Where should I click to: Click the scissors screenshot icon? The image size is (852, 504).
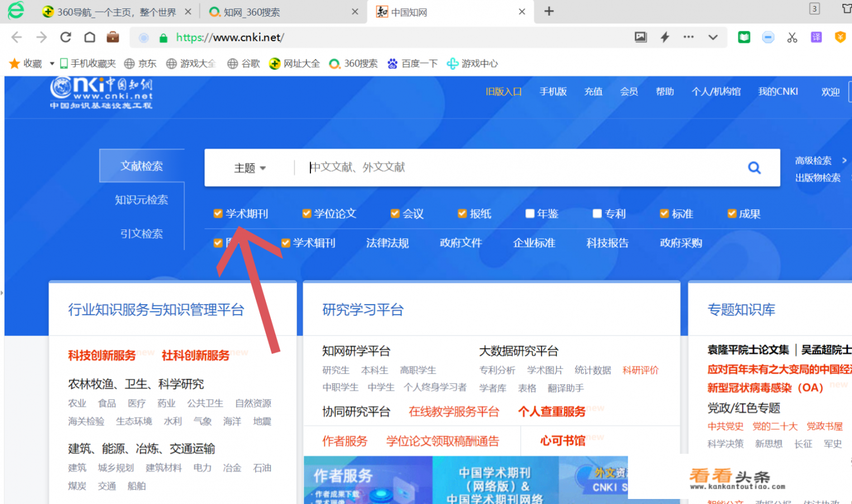coord(792,37)
